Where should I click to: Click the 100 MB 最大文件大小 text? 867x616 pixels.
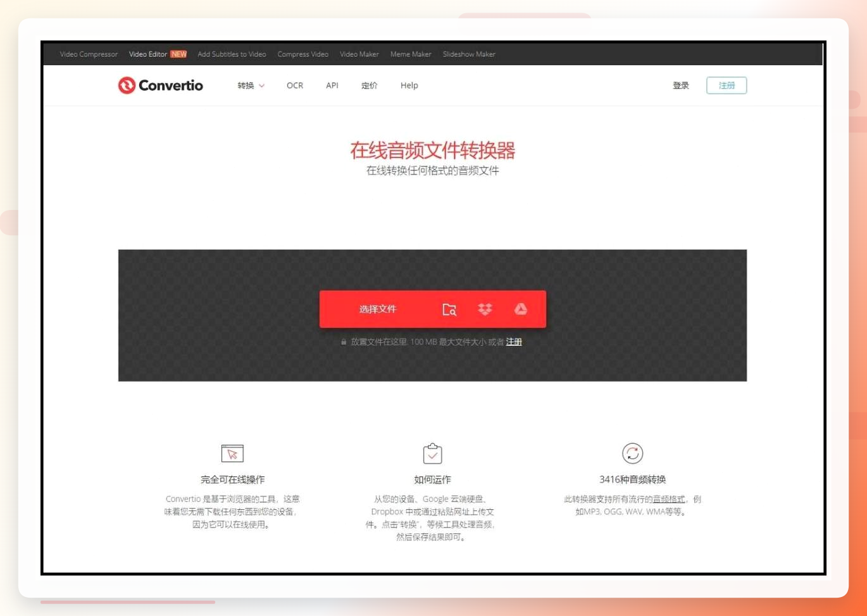pyautogui.click(x=447, y=342)
